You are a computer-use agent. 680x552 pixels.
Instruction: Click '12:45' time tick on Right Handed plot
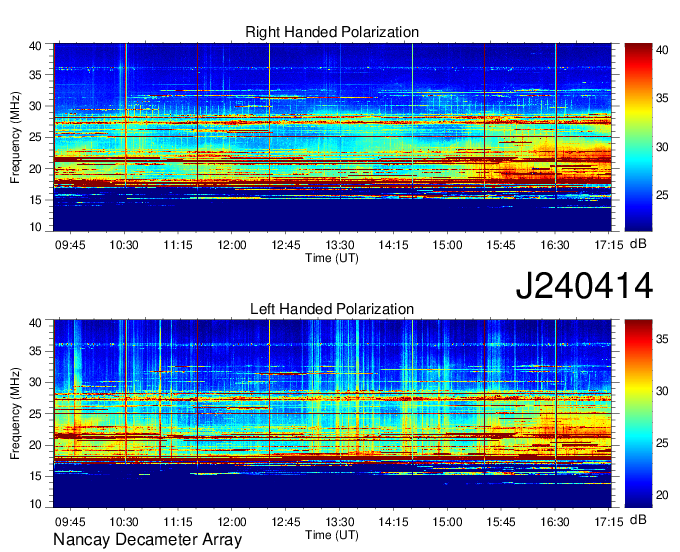[286, 245]
